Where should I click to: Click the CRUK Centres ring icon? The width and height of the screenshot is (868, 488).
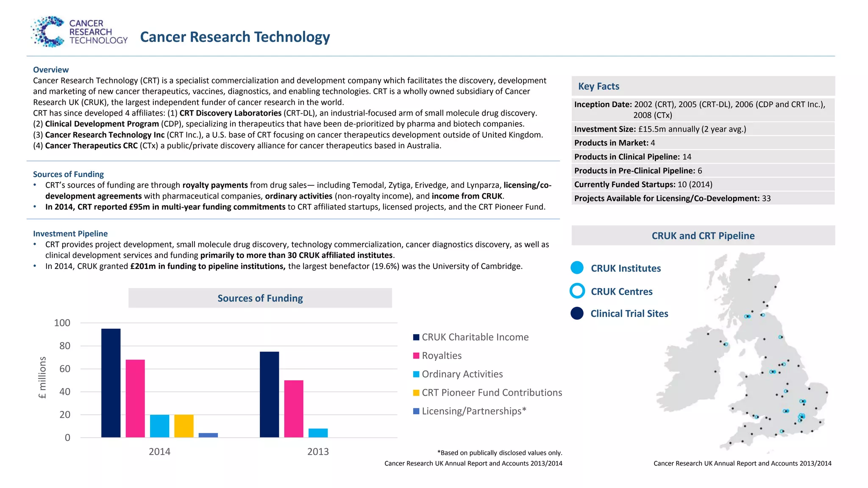pos(577,291)
